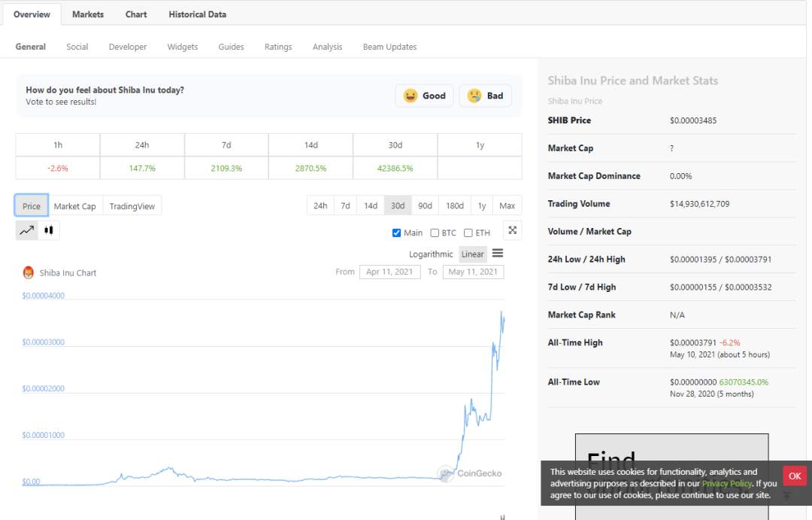Enable the ETH comparison checkbox

pos(468,233)
